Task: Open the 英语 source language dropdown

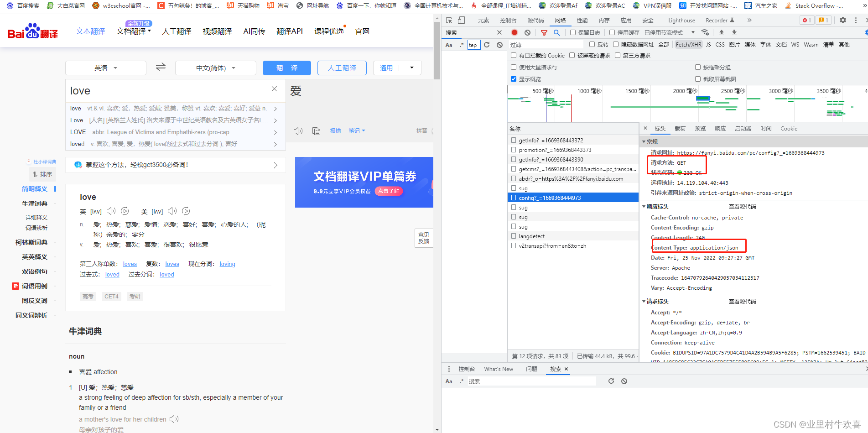Action: click(106, 68)
